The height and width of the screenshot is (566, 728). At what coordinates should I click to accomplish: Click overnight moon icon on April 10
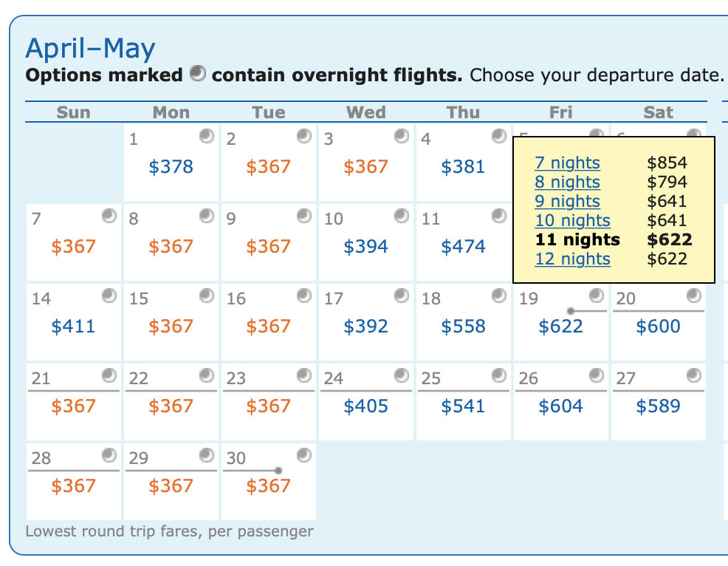[402, 216]
